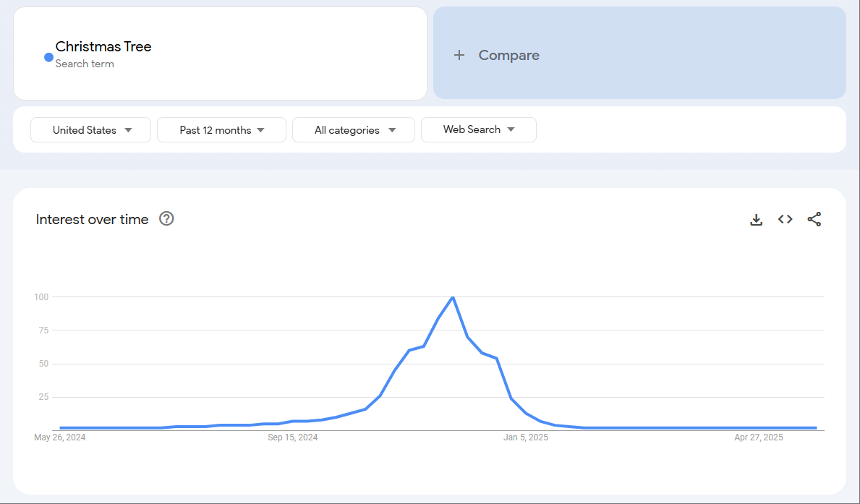Image resolution: width=860 pixels, height=504 pixels.
Task: Click the Jan 5, 2025 axis label
Action: tap(526, 437)
